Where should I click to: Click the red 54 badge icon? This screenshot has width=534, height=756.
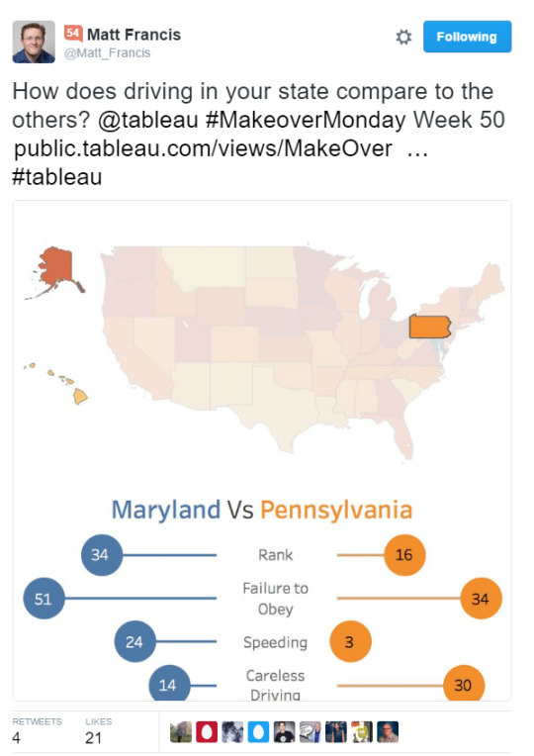point(73,34)
